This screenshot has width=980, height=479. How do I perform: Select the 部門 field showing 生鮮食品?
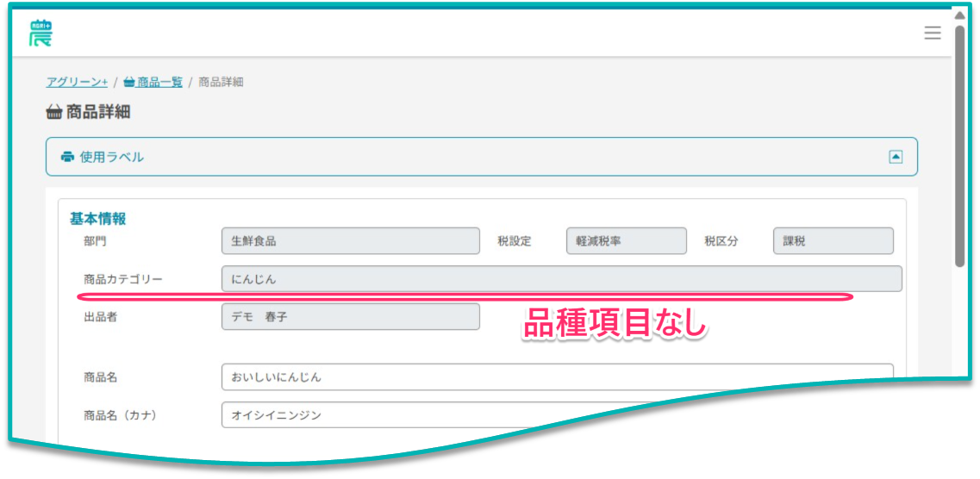coord(350,241)
